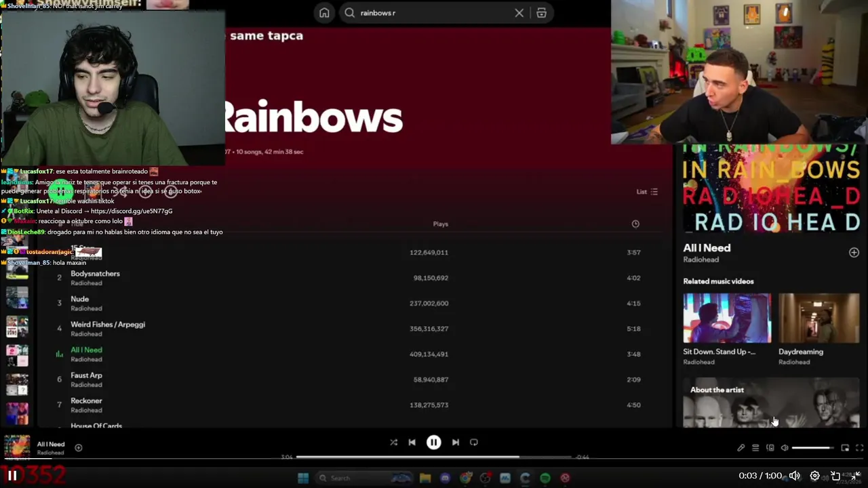Clear the 'rainbows r' search with the X
The image size is (868, 488).
pyautogui.click(x=519, y=13)
